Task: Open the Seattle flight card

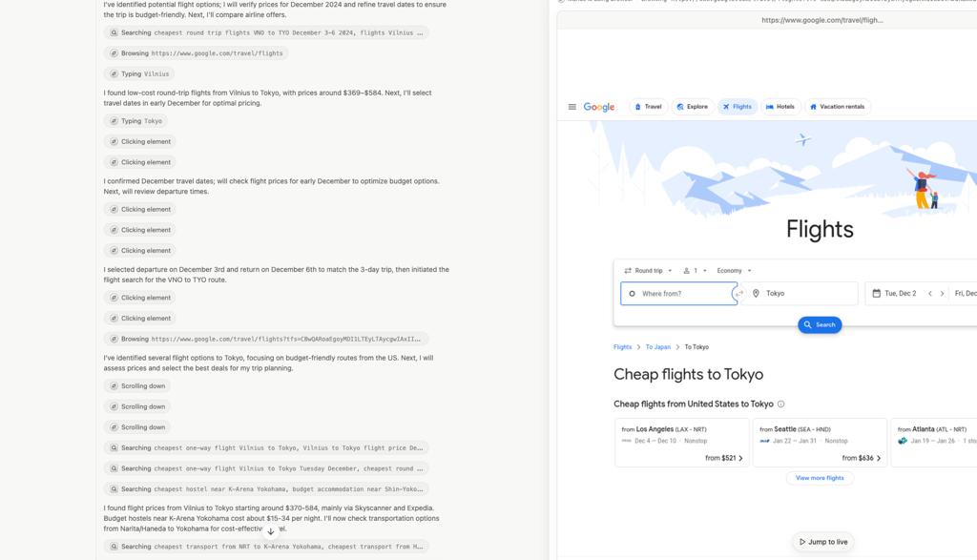Action: point(820,443)
